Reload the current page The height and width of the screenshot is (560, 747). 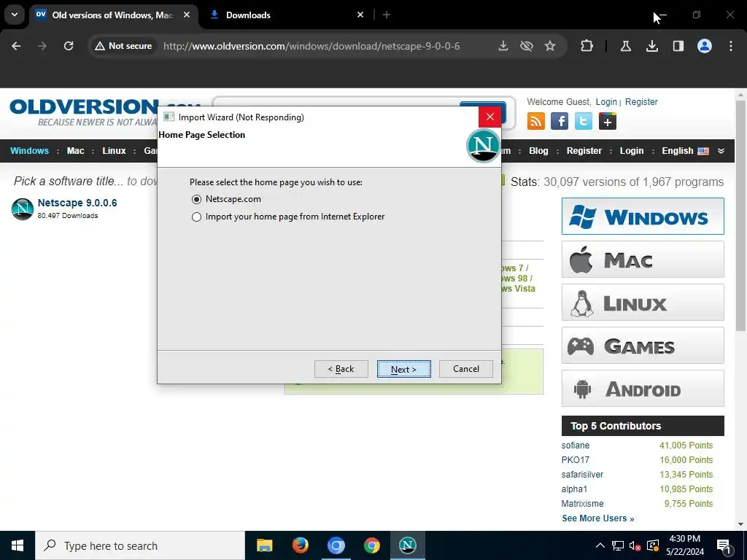(x=69, y=46)
